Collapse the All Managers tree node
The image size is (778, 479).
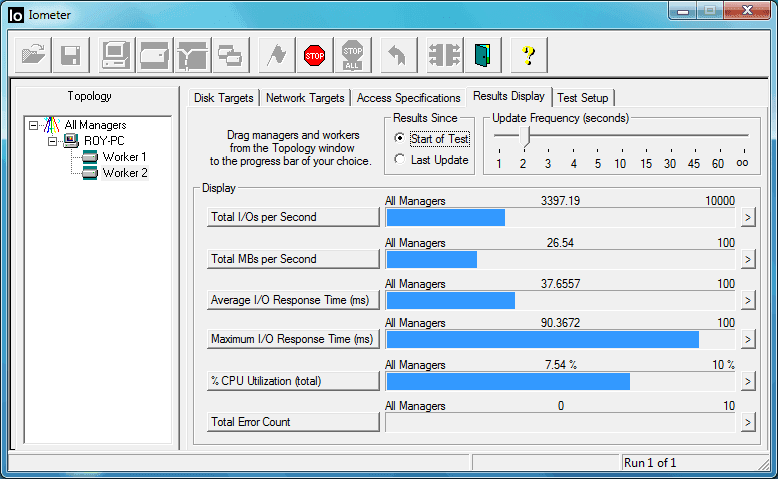point(33,125)
